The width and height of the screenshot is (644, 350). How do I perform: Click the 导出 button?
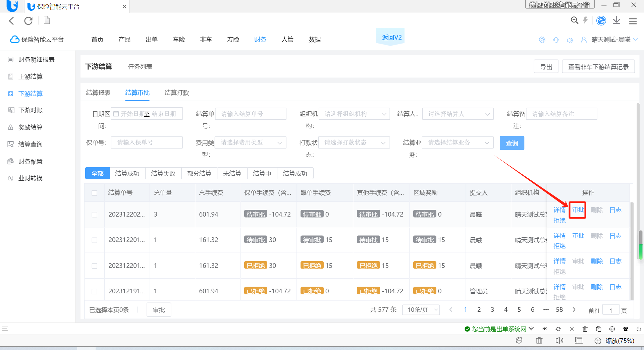click(546, 67)
